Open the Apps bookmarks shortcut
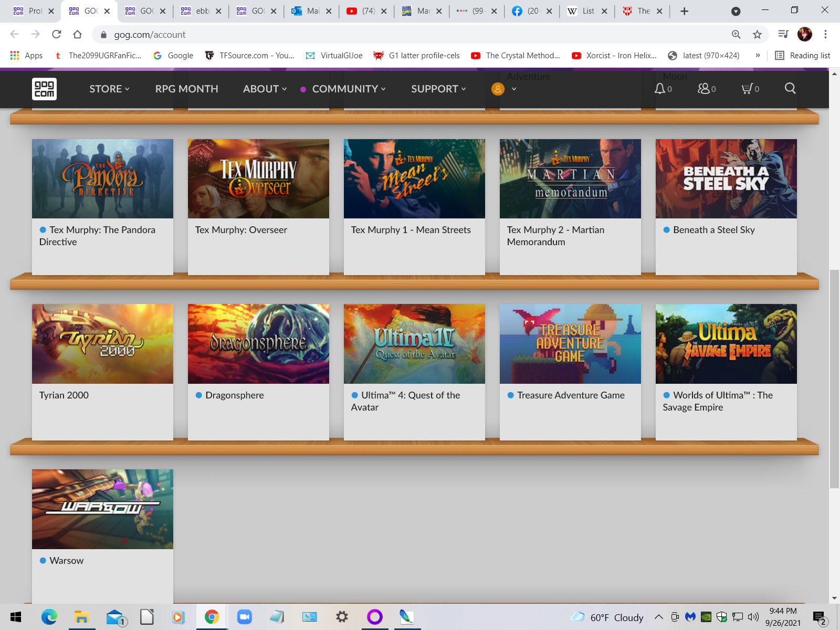Screen dimensions: 840x630 point(26,55)
